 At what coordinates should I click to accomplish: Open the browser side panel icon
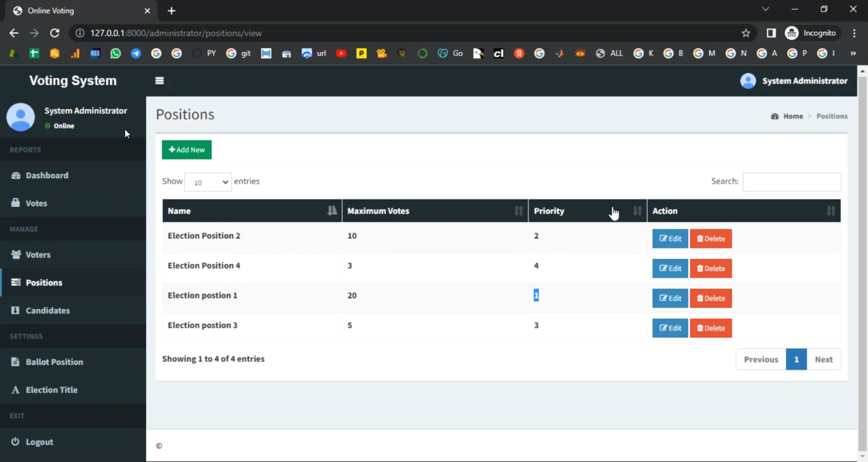coord(771,34)
